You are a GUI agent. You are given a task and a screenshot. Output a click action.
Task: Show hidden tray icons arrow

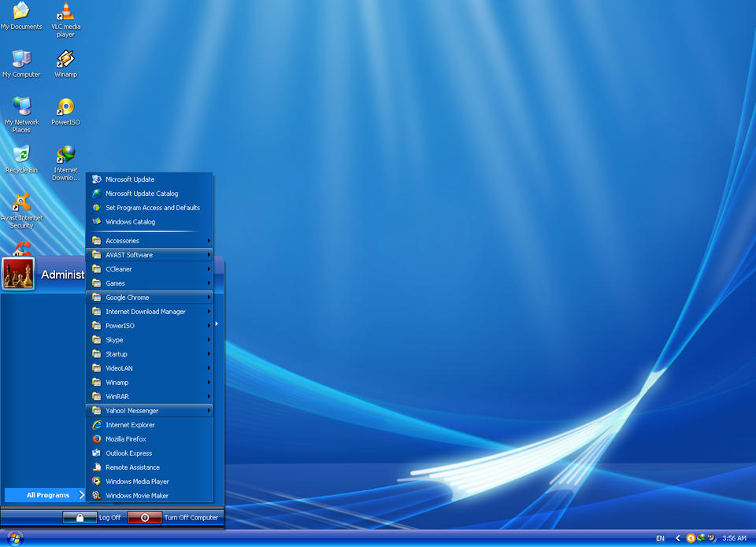[677, 538]
